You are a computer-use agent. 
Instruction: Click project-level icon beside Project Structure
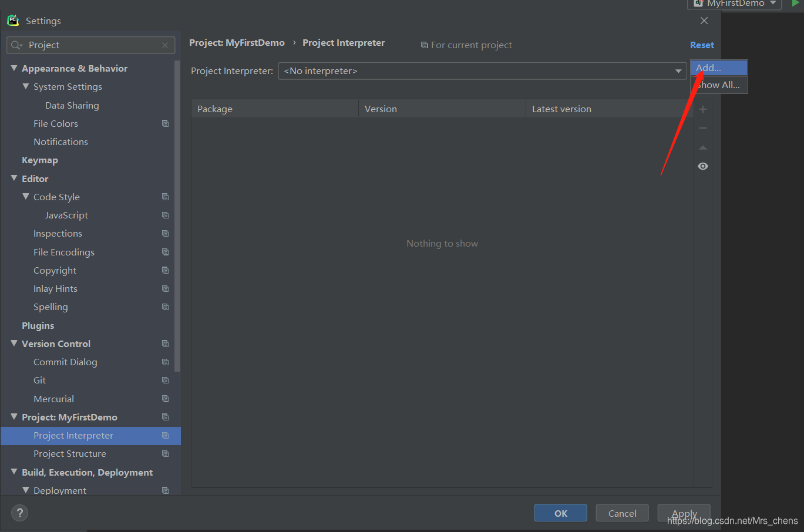click(165, 453)
